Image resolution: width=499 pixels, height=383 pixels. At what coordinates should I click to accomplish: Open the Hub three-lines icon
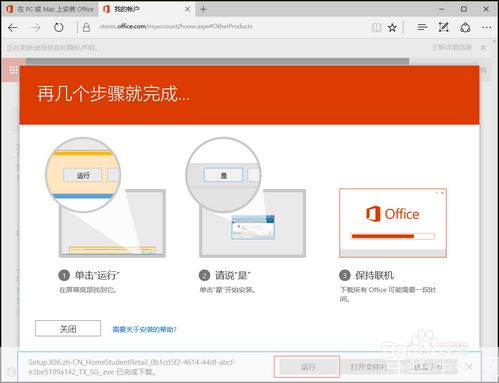[422, 27]
